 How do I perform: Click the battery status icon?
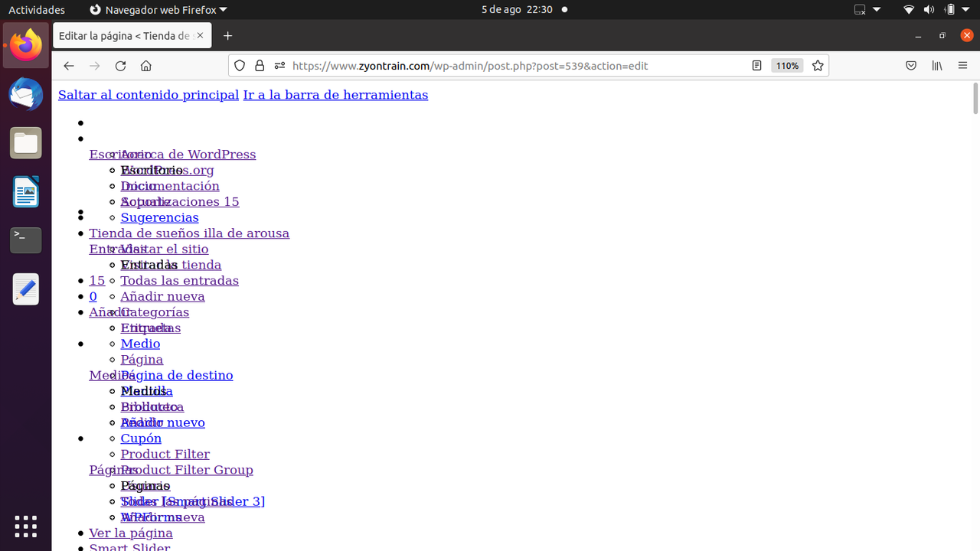pos(950,10)
